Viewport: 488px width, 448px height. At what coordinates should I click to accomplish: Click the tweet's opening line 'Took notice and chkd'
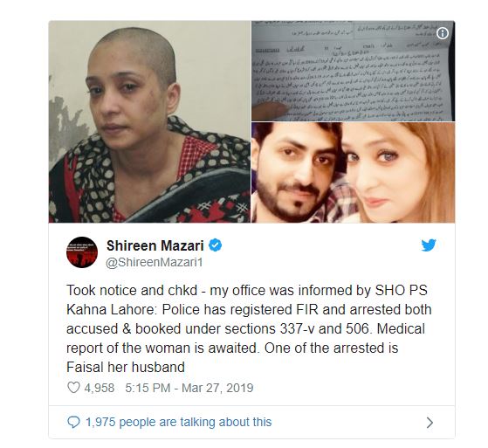point(132,291)
